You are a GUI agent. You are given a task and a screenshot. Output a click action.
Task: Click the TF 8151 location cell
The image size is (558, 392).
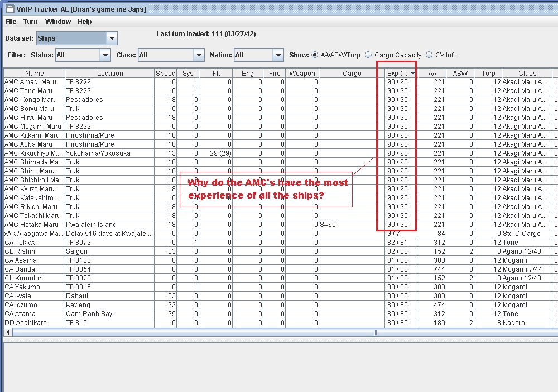click(110, 323)
